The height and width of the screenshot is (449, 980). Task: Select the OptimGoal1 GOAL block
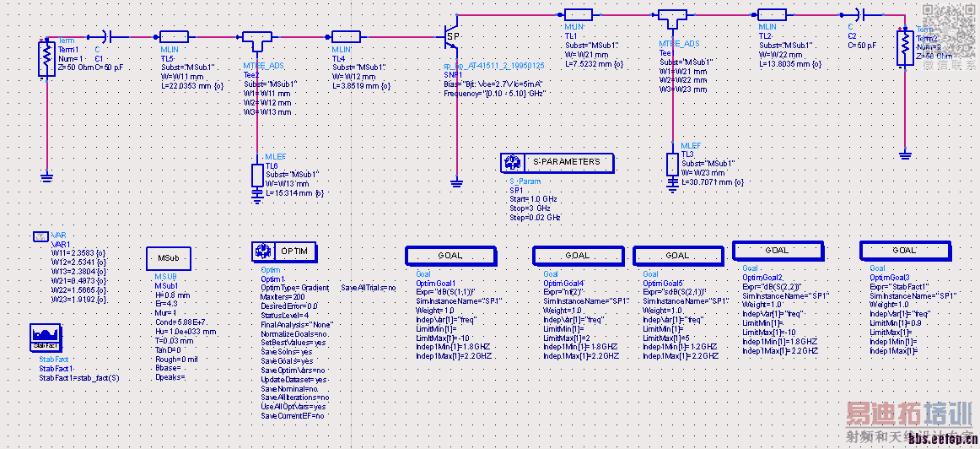[x=453, y=255]
